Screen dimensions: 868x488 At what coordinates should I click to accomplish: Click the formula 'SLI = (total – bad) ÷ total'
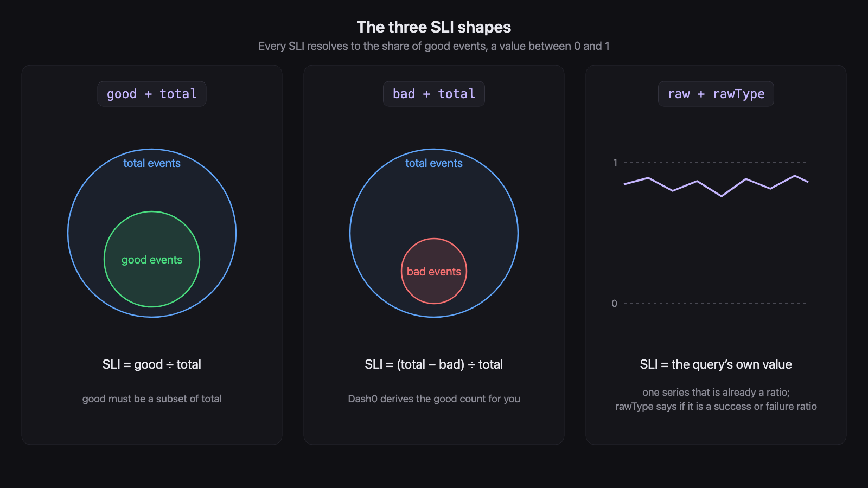pyautogui.click(x=434, y=364)
